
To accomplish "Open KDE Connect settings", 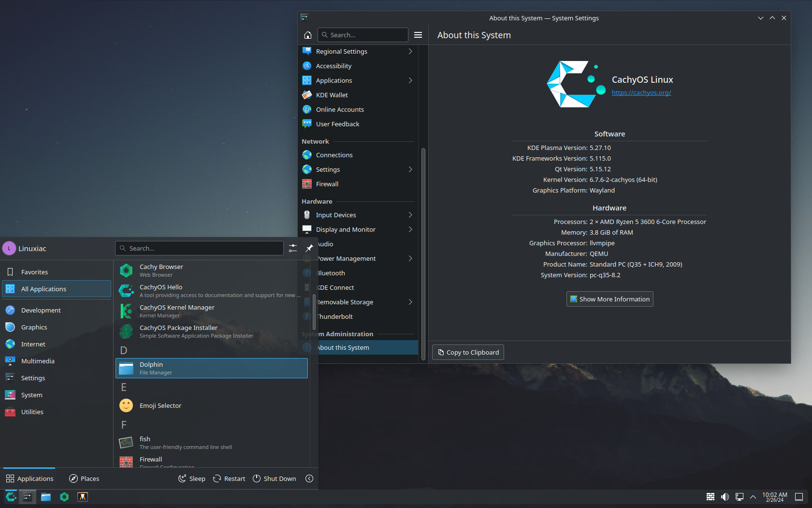I will point(358,287).
